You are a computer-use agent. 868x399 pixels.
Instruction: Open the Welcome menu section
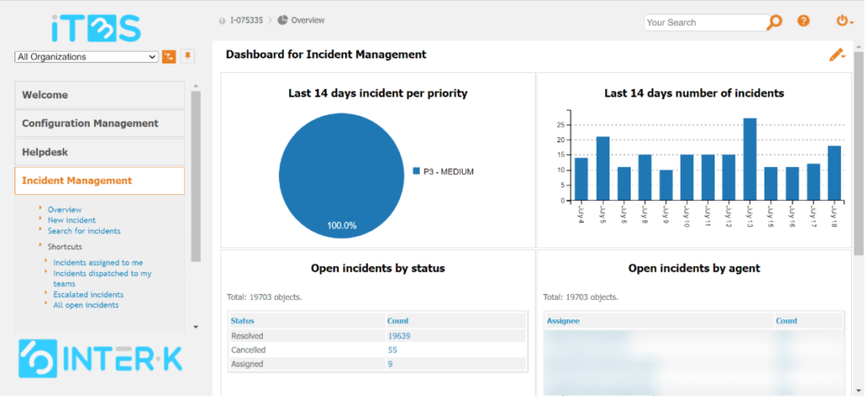99,95
